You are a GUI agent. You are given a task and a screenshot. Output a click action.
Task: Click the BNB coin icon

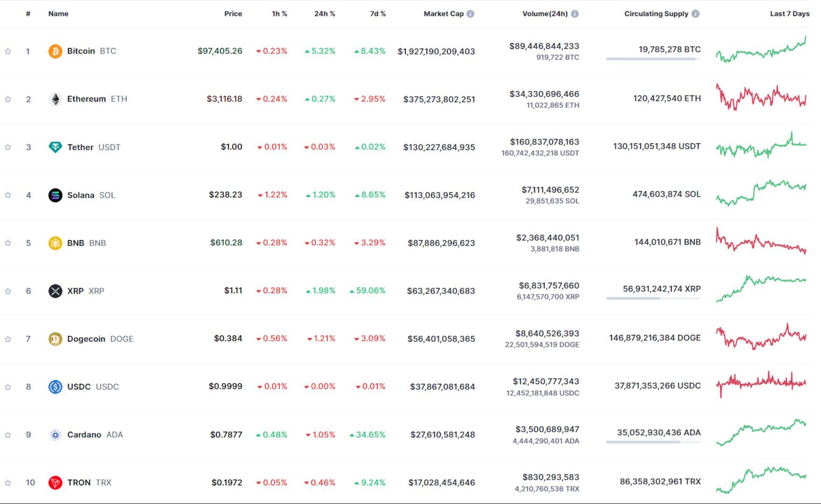[x=55, y=243]
